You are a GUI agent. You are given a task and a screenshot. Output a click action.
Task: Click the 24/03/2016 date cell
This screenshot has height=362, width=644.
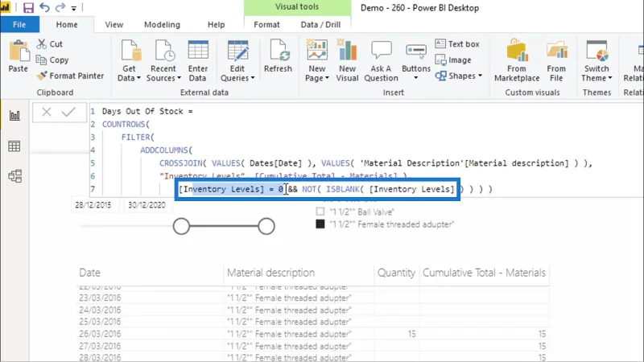point(100,310)
